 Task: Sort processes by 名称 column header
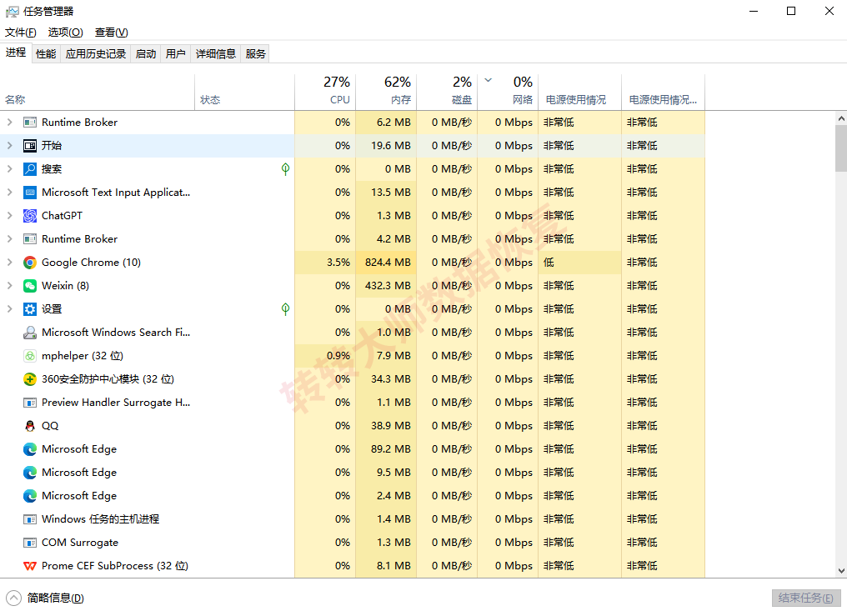[98, 92]
